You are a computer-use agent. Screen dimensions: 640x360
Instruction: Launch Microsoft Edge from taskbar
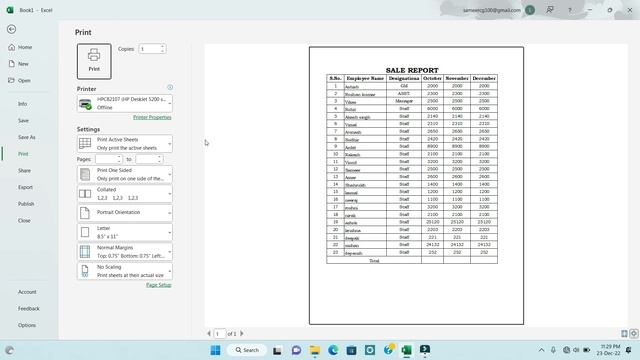click(x=333, y=350)
